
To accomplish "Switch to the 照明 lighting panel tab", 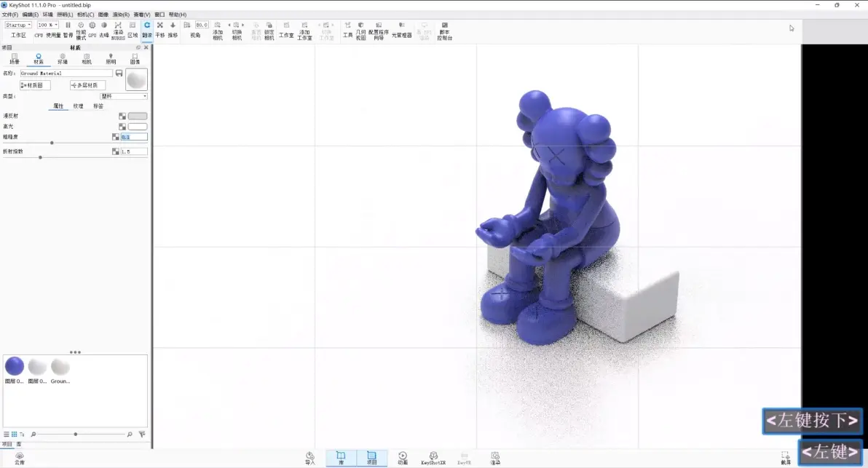I will click(x=111, y=59).
